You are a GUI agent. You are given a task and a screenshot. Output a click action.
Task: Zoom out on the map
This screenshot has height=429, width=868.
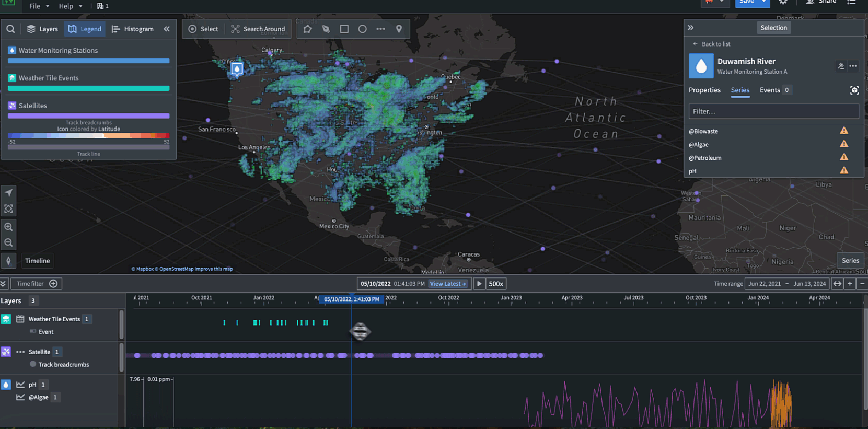[8, 242]
